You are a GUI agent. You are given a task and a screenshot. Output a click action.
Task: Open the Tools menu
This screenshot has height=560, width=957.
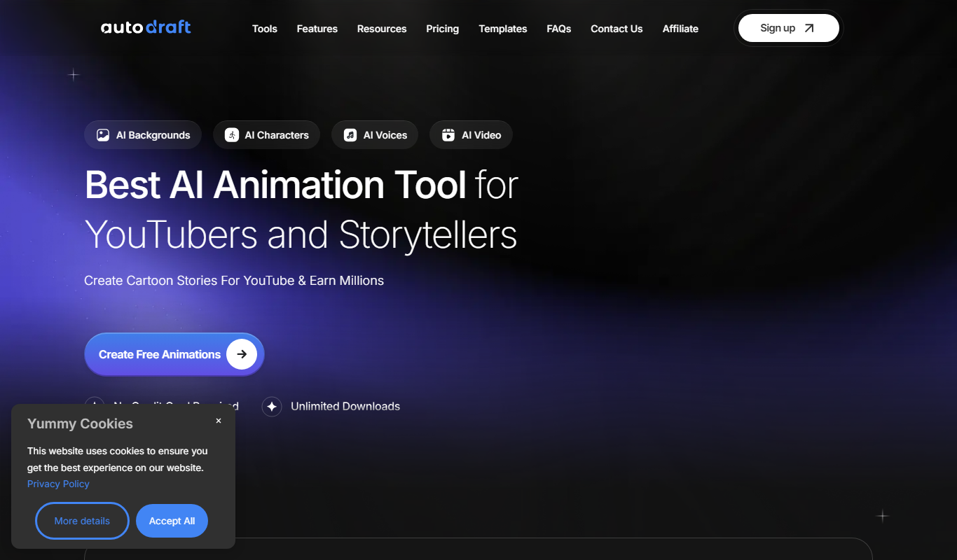(x=265, y=29)
